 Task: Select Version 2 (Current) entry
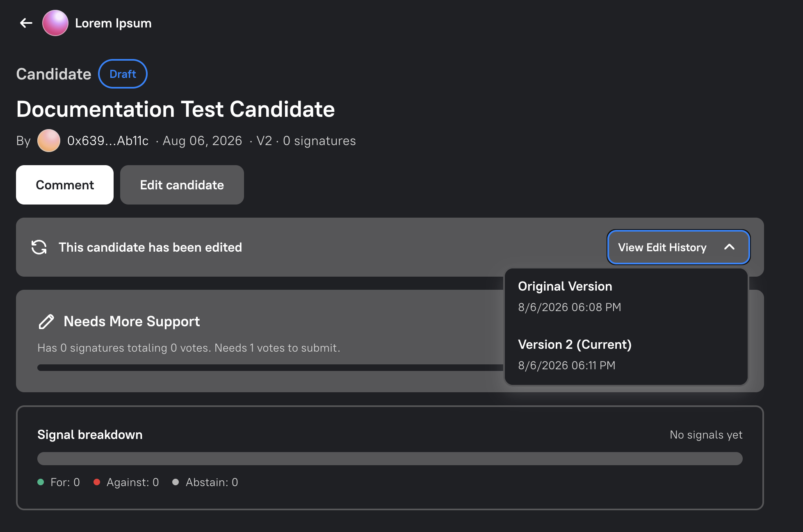[626, 355]
